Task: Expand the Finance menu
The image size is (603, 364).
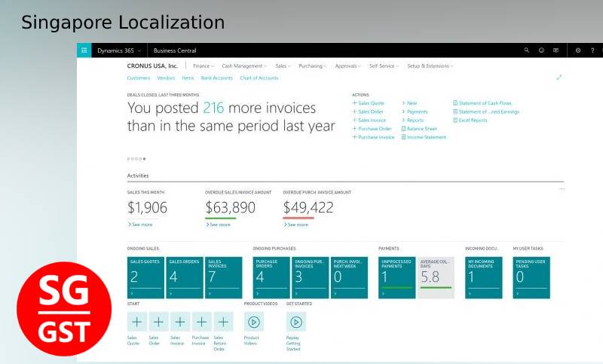Action: pos(204,66)
